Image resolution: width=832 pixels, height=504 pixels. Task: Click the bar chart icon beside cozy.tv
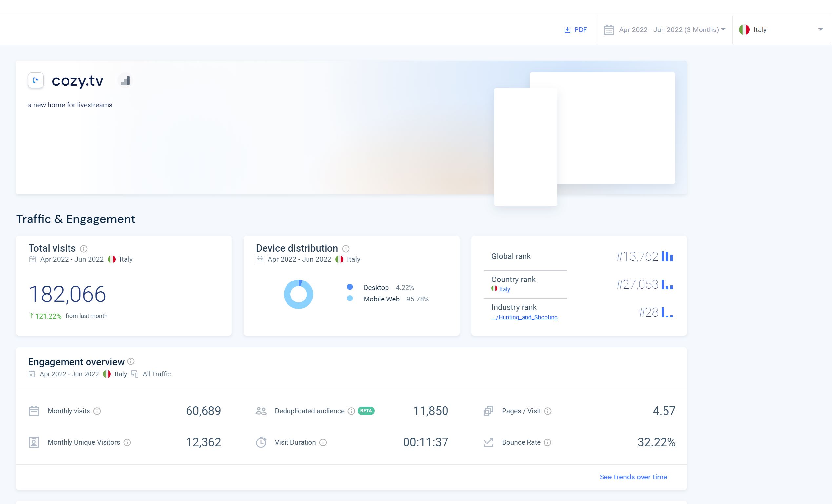126,80
